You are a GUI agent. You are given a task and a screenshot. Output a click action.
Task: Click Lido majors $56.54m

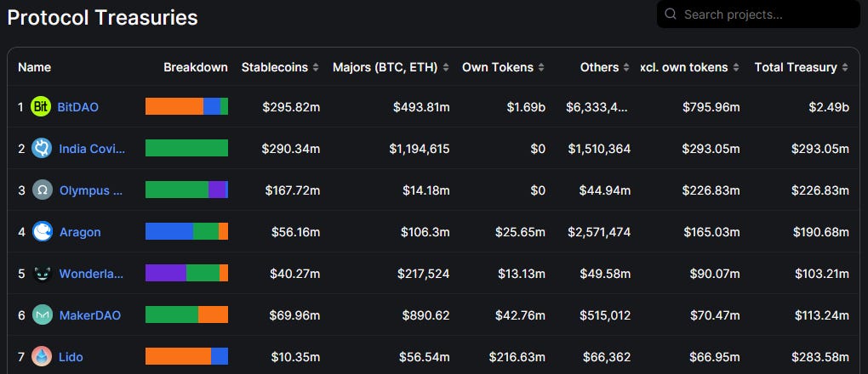coord(425,357)
